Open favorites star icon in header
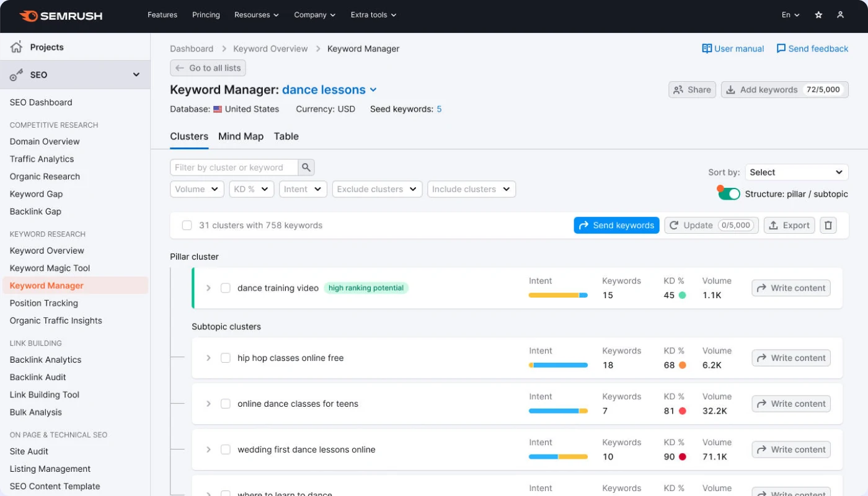The width and height of the screenshot is (868, 496). (x=818, y=15)
